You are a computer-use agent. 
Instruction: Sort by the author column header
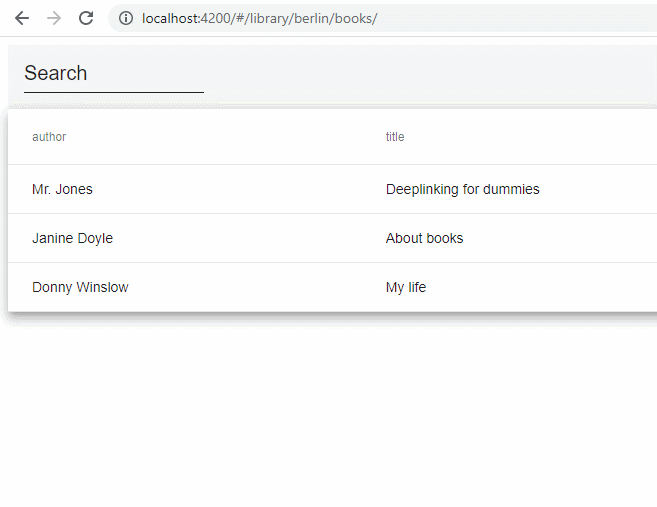click(49, 137)
